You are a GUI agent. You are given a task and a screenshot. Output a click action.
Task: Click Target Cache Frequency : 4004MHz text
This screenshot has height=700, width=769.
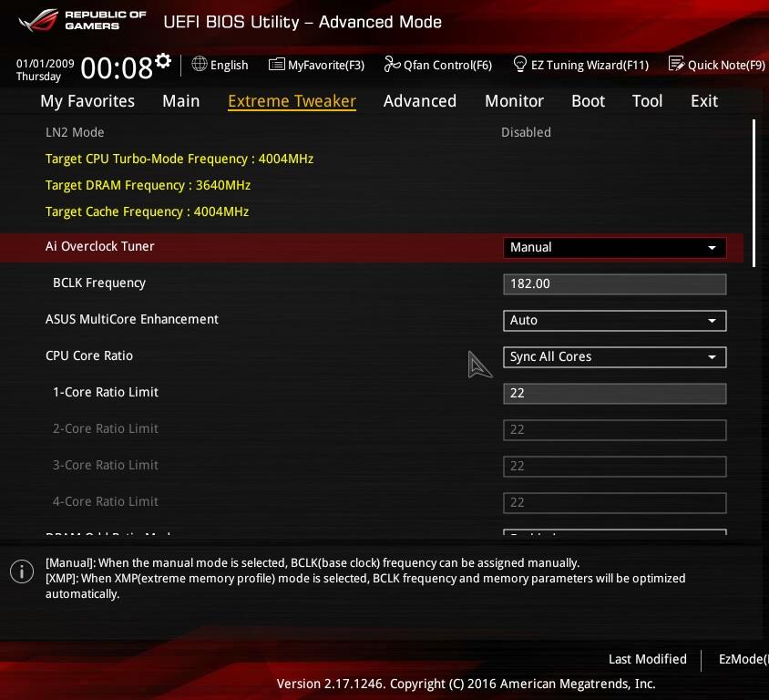[147, 211]
